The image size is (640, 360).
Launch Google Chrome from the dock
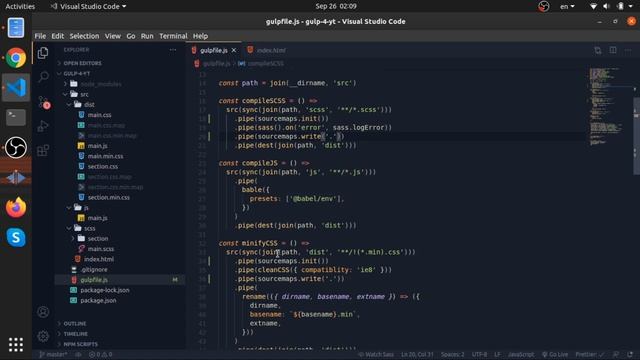tap(16, 58)
